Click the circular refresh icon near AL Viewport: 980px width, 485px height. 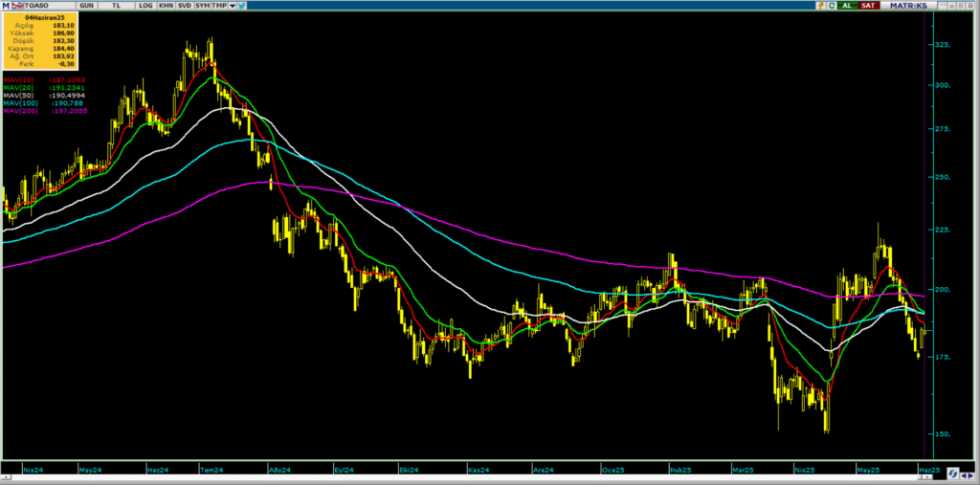tap(832, 6)
